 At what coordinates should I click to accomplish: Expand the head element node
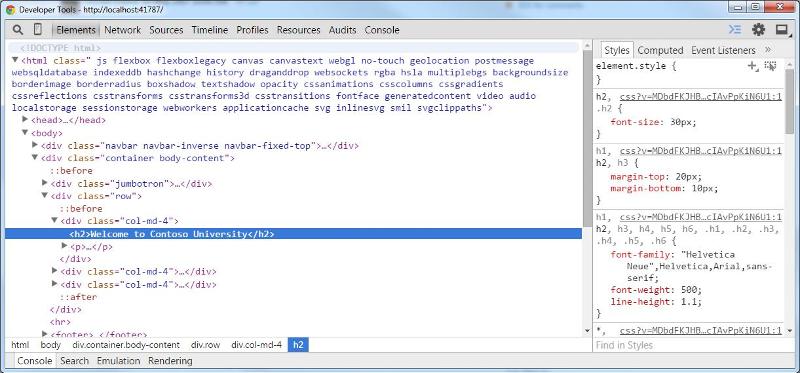point(25,119)
